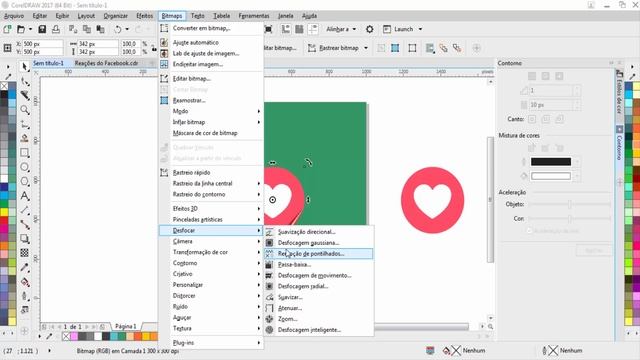Choose Rastreio rápido menu item
This screenshot has width=640, height=360.
pos(210,173)
